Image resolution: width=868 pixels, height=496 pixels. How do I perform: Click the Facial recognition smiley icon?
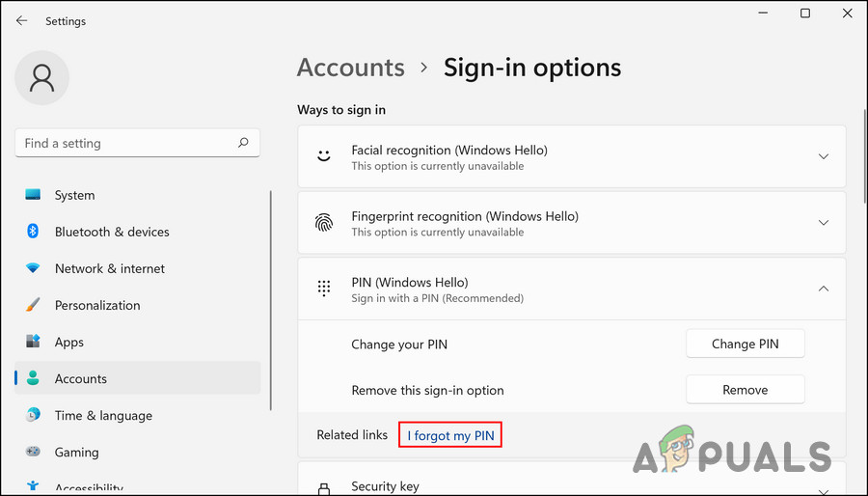click(x=324, y=156)
